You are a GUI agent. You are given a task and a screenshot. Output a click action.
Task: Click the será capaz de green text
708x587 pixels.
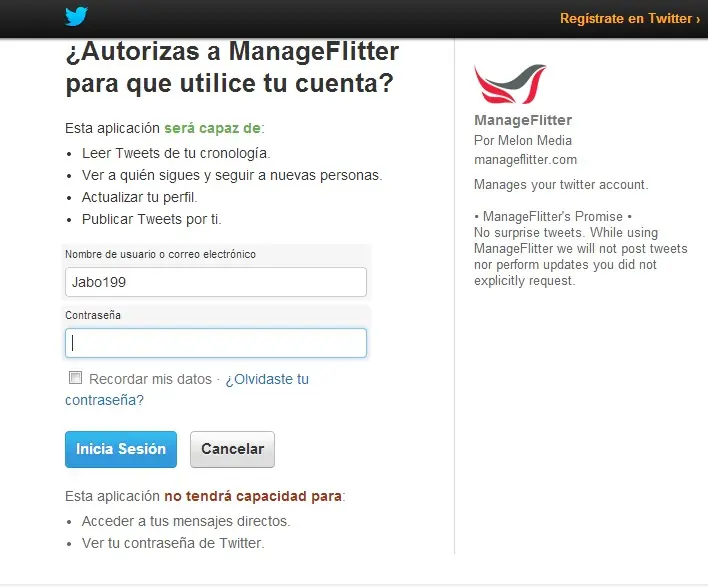pyautogui.click(x=212, y=128)
